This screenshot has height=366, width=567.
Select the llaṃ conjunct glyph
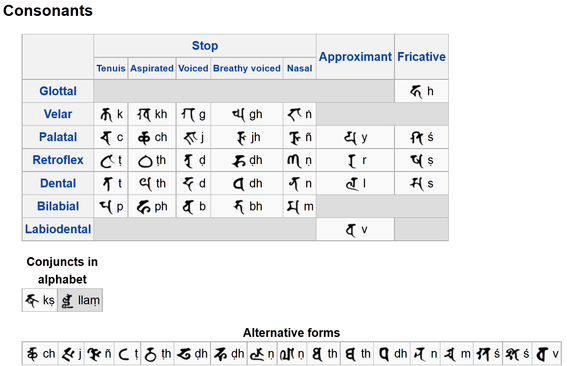[x=67, y=301]
